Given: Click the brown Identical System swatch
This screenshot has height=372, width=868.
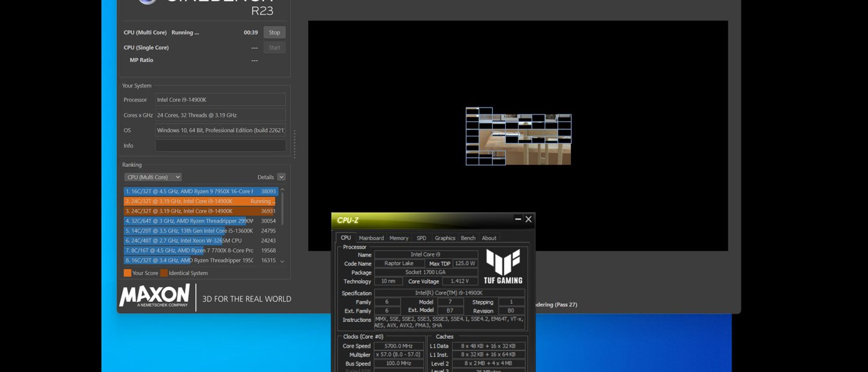Looking at the screenshot, I should (x=164, y=273).
